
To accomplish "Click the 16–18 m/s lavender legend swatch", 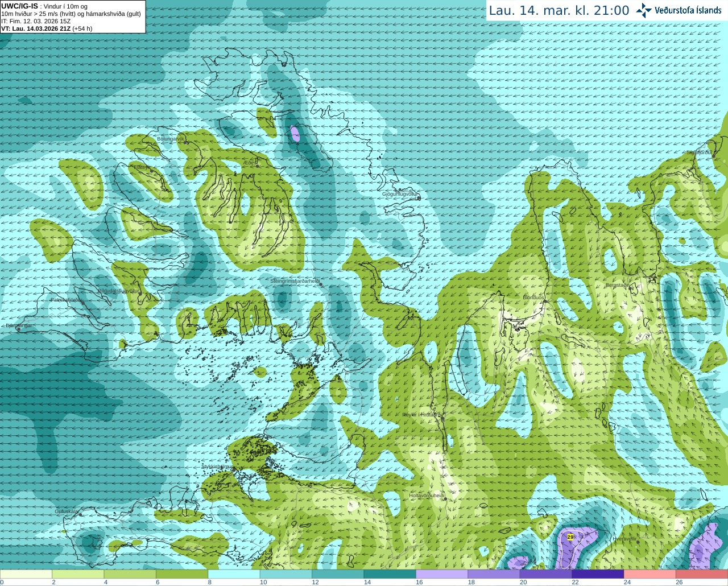I will [442, 574].
